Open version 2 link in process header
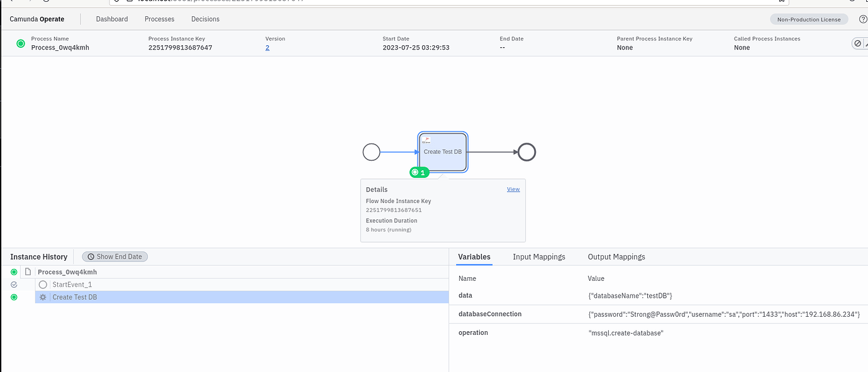Screen dimensions: 868x372 [x=267, y=47]
